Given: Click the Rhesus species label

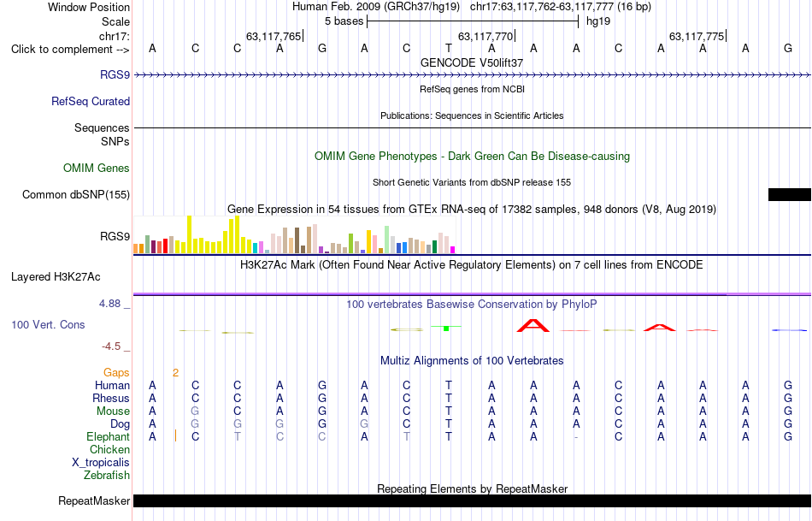Looking at the screenshot, I should point(111,398).
